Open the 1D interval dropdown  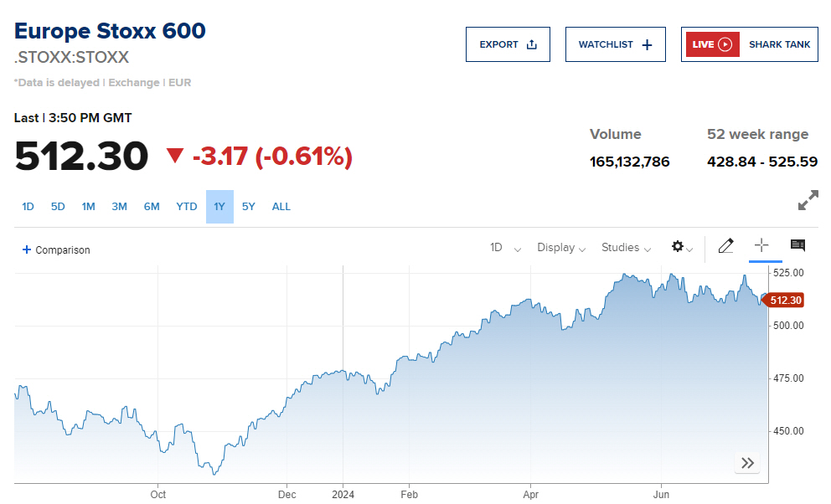(x=503, y=248)
